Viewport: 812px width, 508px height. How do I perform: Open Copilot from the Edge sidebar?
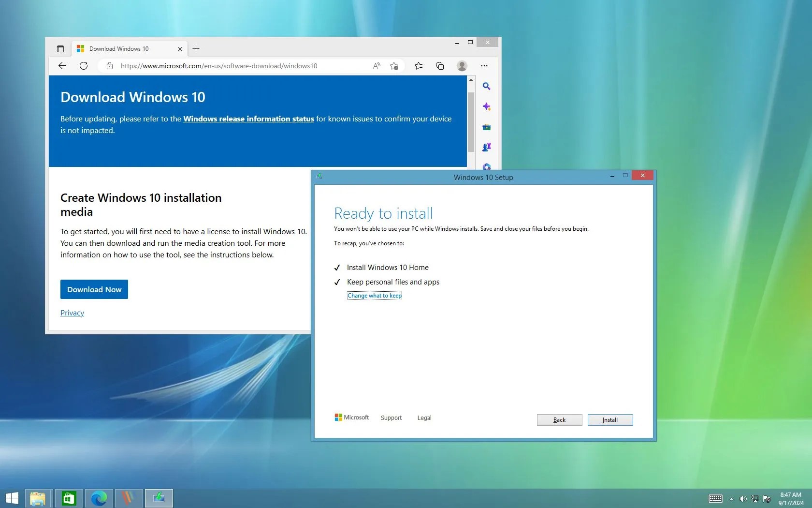click(487, 106)
